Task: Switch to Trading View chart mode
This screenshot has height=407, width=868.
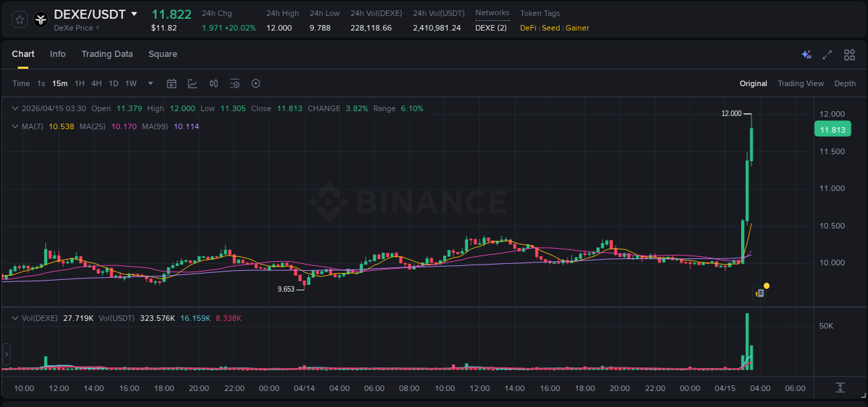Action: point(801,83)
